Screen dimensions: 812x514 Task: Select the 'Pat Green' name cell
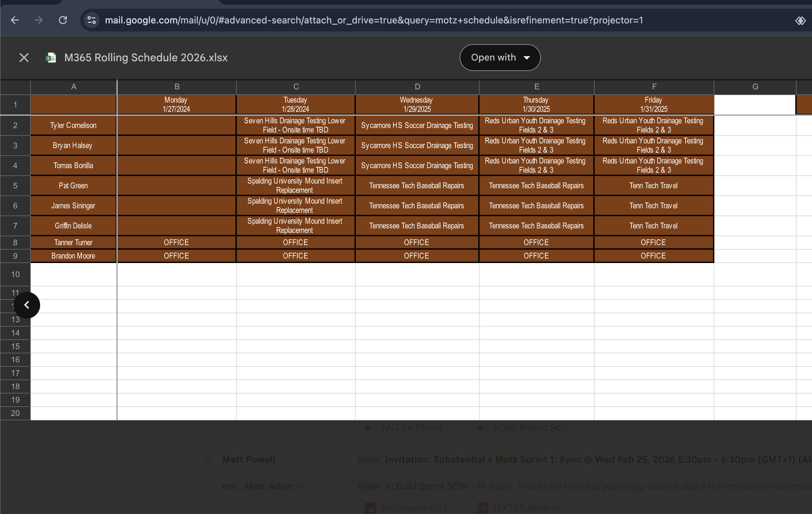(74, 186)
